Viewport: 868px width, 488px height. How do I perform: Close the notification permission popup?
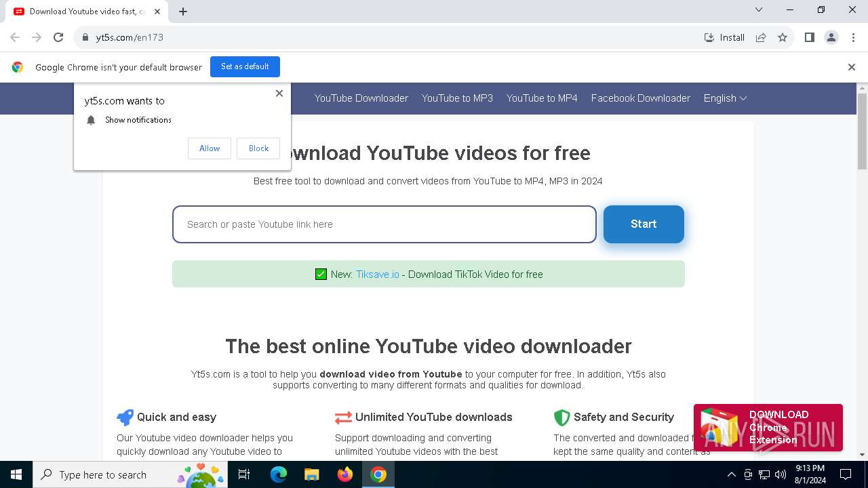point(279,94)
